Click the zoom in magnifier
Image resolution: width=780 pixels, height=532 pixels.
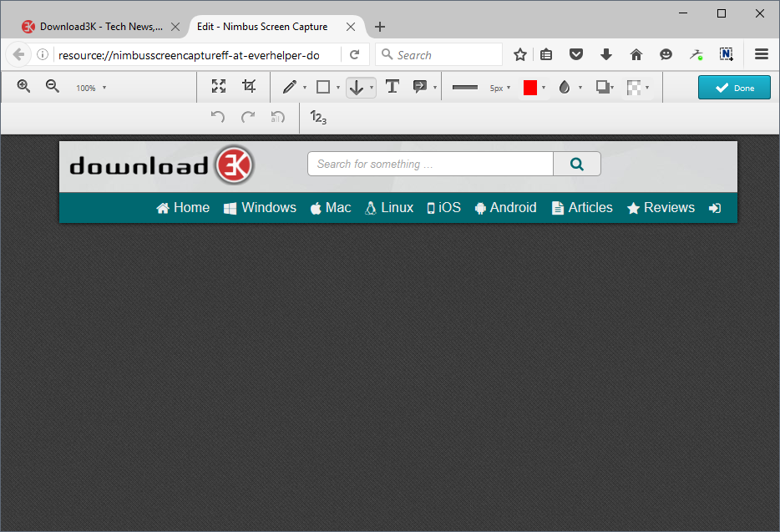[x=23, y=87]
